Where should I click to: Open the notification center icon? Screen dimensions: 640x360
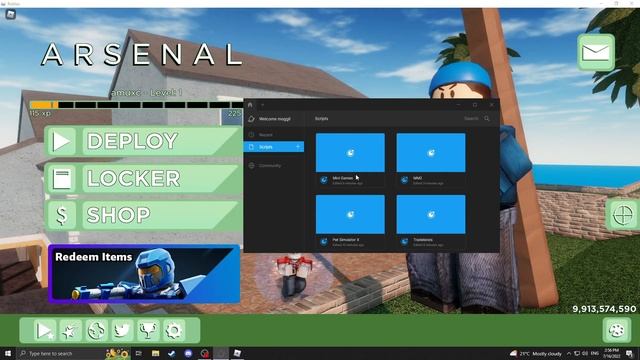click(x=630, y=353)
